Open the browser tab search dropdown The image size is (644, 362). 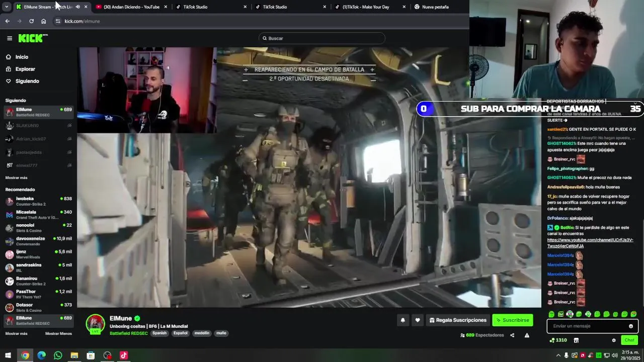click(x=6, y=7)
